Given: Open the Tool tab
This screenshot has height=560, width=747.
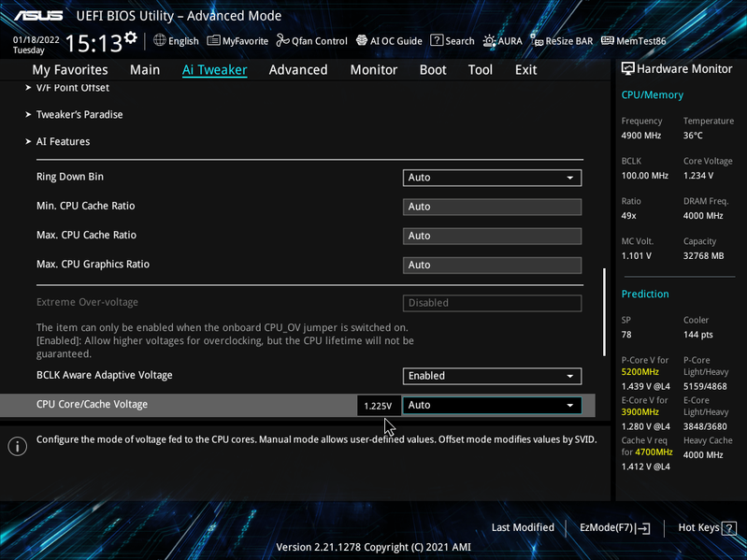Looking at the screenshot, I should coord(481,70).
